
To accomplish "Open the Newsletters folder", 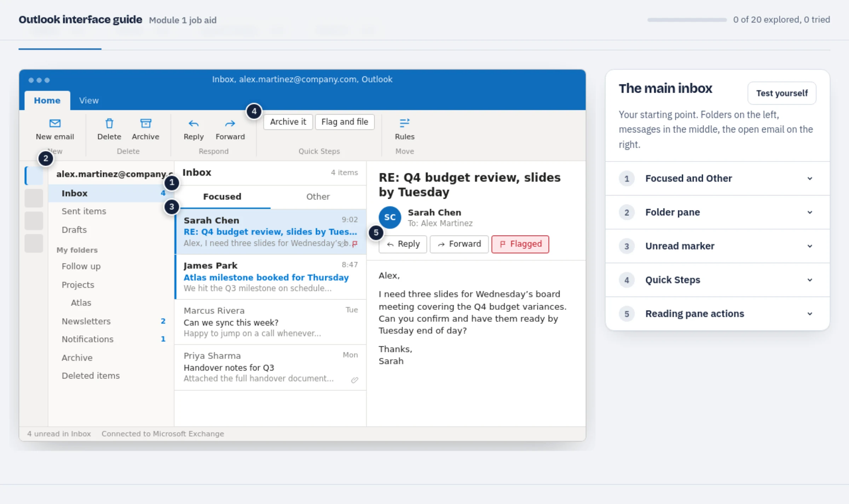I will [111, 321].
